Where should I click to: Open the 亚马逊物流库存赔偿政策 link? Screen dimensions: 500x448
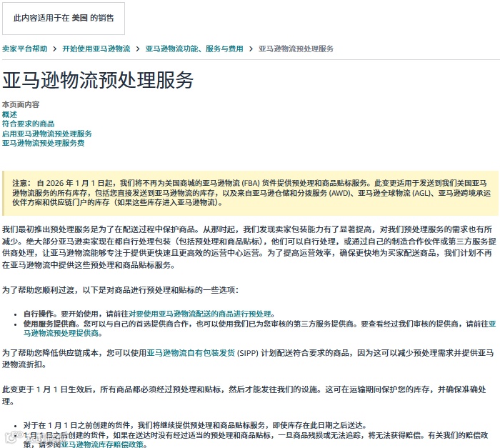[x=101, y=444]
